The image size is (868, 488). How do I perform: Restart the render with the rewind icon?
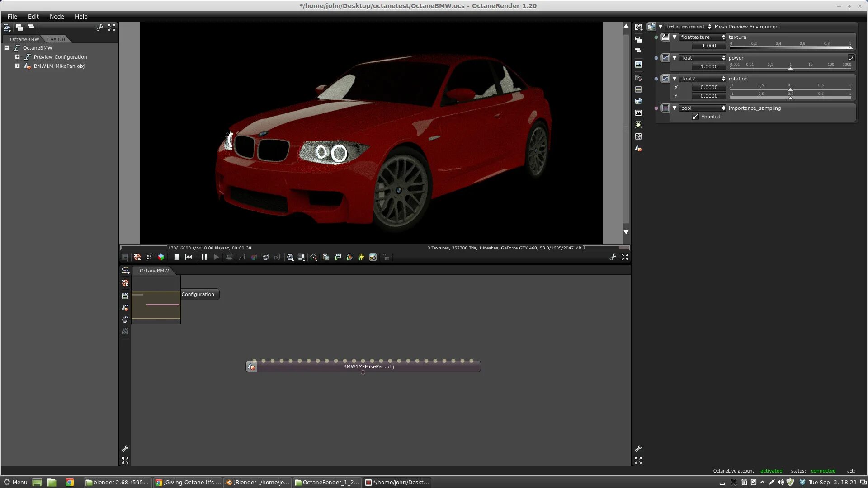[189, 257]
